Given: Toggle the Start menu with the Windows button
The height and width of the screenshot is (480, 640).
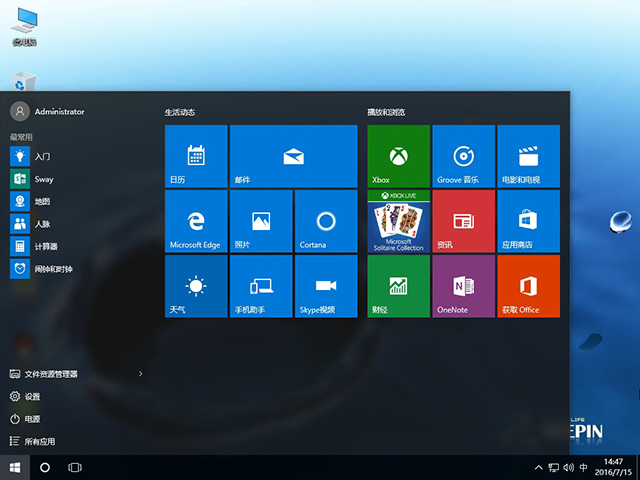Looking at the screenshot, I should click(15, 467).
